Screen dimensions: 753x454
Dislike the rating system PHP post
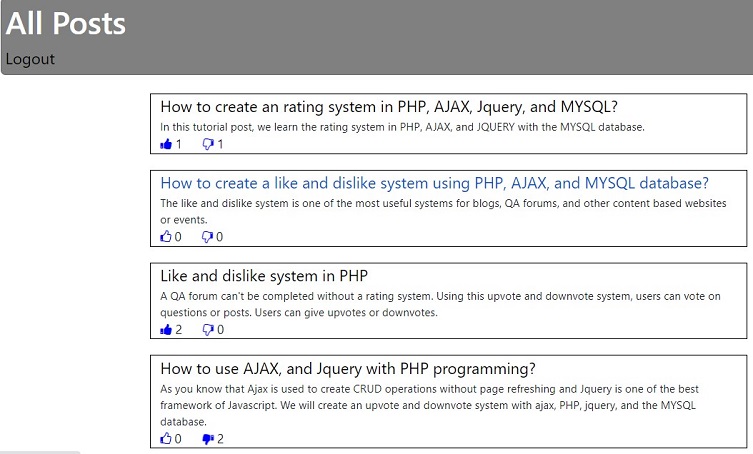tap(208, 144)
